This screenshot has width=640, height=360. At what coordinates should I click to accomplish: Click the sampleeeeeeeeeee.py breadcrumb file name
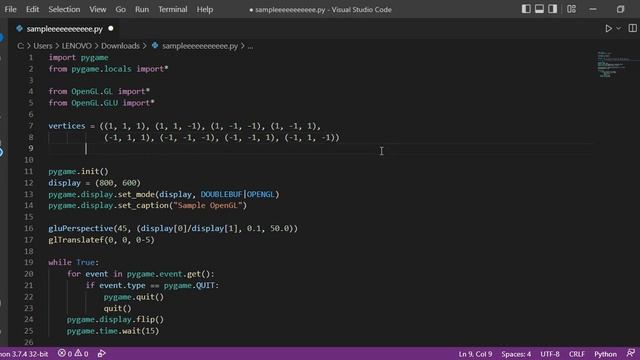pos(200,46)
